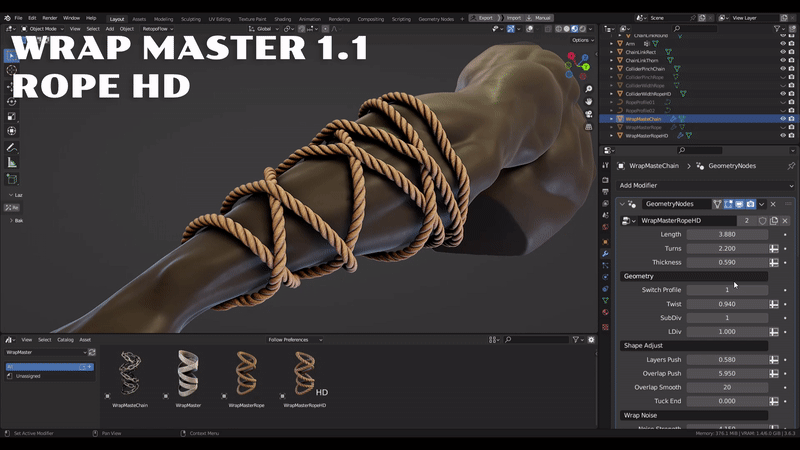This screenshot has width=800, height=450.
Task: Select the Rotate tool in viewport toolbar
Action: (11, 102)
